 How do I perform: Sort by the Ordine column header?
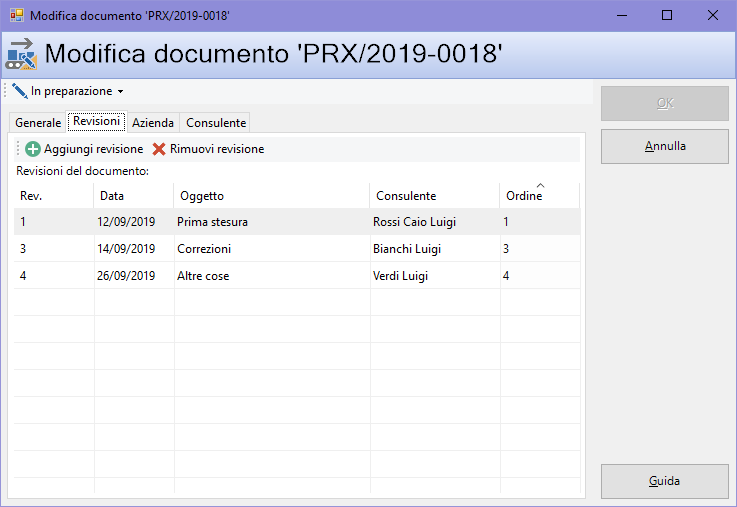pos(523,196)
